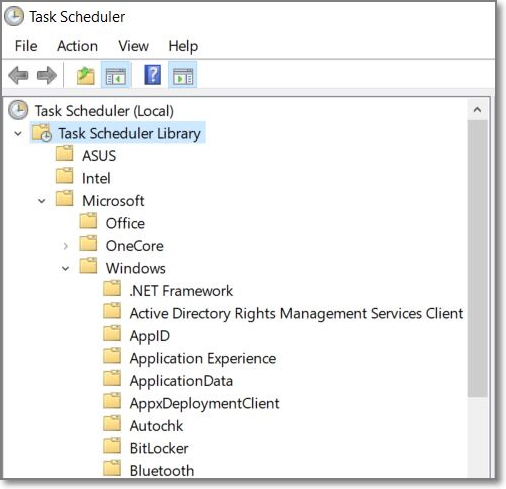506x489 pixels.
Task: Toggle Show/Hide Action Pane toolbar icon
Action: 183,75
